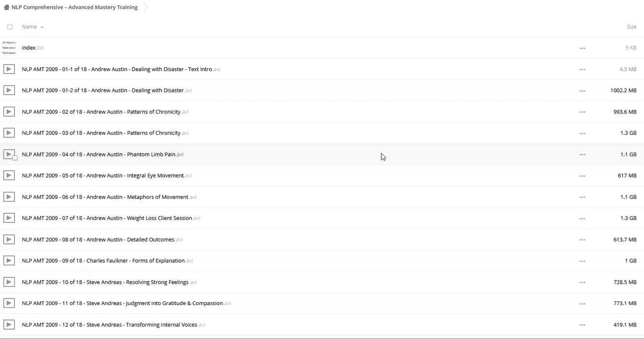
Task: Click video icon for Judgment into Gratitude & Compassion
Action: 8,303
